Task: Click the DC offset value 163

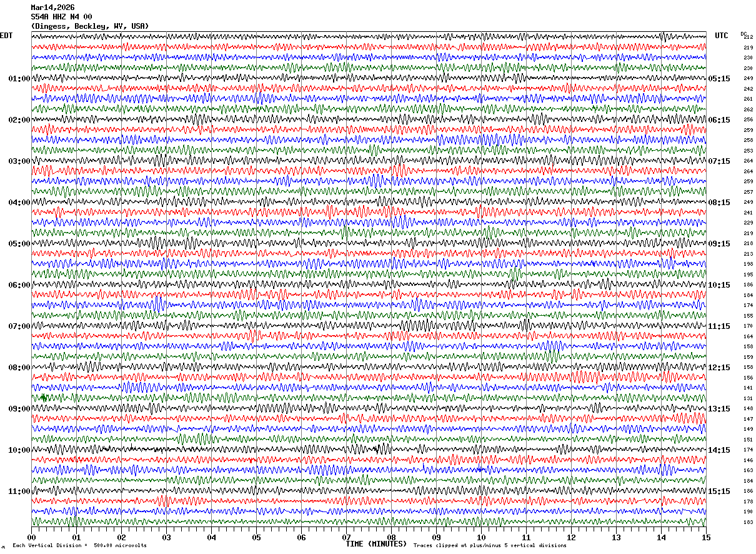Action: coord(748,471)
